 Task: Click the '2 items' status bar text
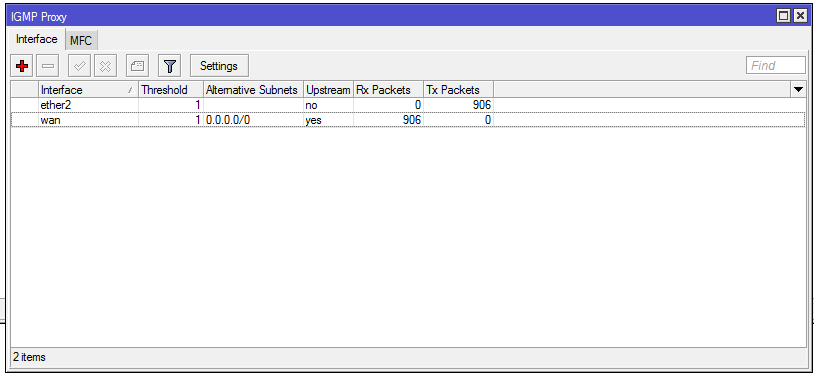click(29, 357)
